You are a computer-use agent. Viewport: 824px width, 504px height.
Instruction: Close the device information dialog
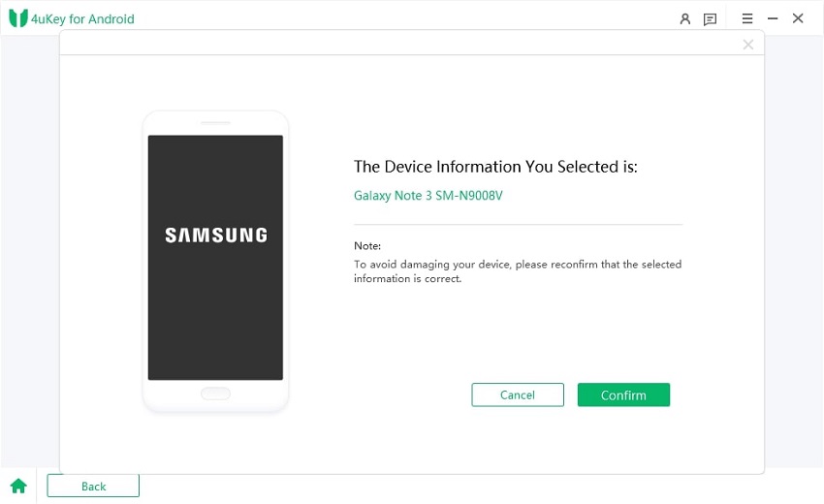click(748, 45)
